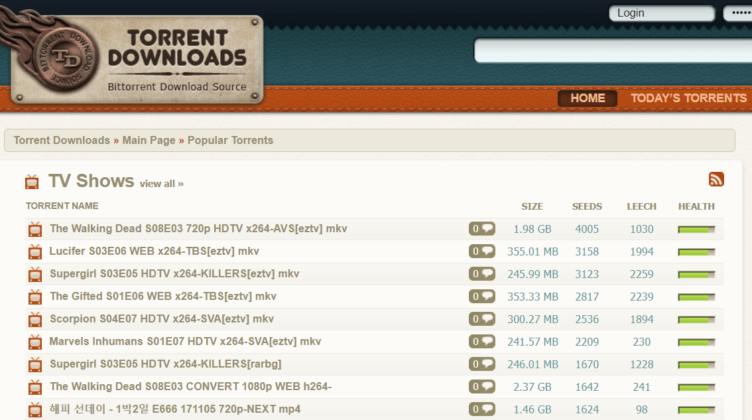Open Supergirl S03E05 HDTV x264-KILLERS[rarbg] torrent
This screenshot has height=420, width=752.
coord(165,364)
